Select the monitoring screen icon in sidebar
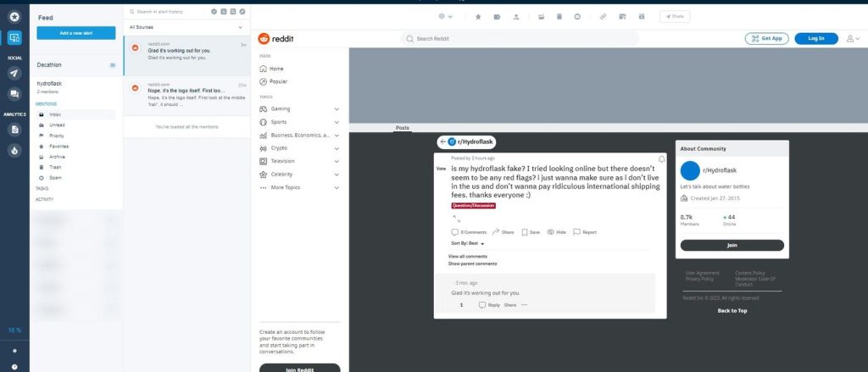The height and width of the screenshot is (372, 868). point(14,37)
